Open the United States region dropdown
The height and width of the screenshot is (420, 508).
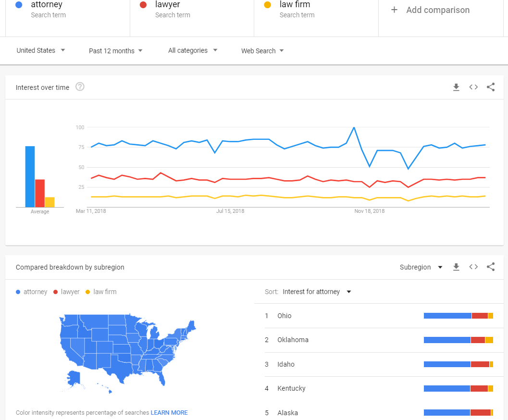click(x=41, y=50)
